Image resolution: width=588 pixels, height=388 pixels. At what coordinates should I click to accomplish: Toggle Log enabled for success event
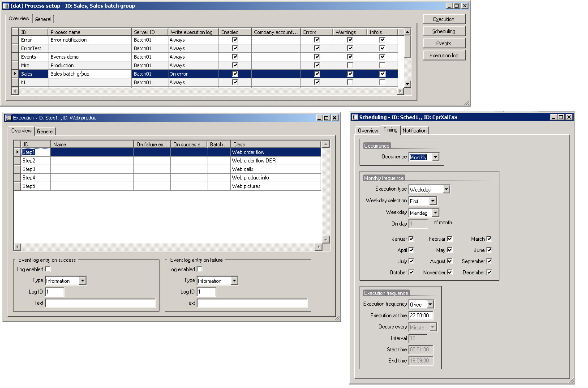coord(48,269)
